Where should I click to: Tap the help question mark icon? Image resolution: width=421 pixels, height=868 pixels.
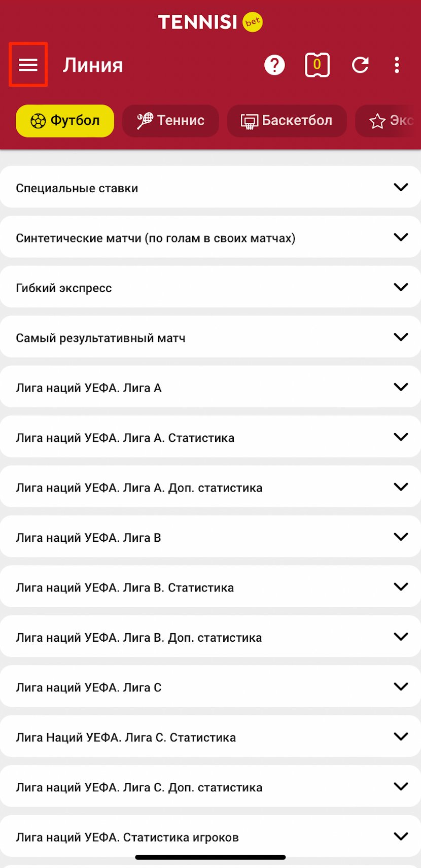tap(274, 65)
